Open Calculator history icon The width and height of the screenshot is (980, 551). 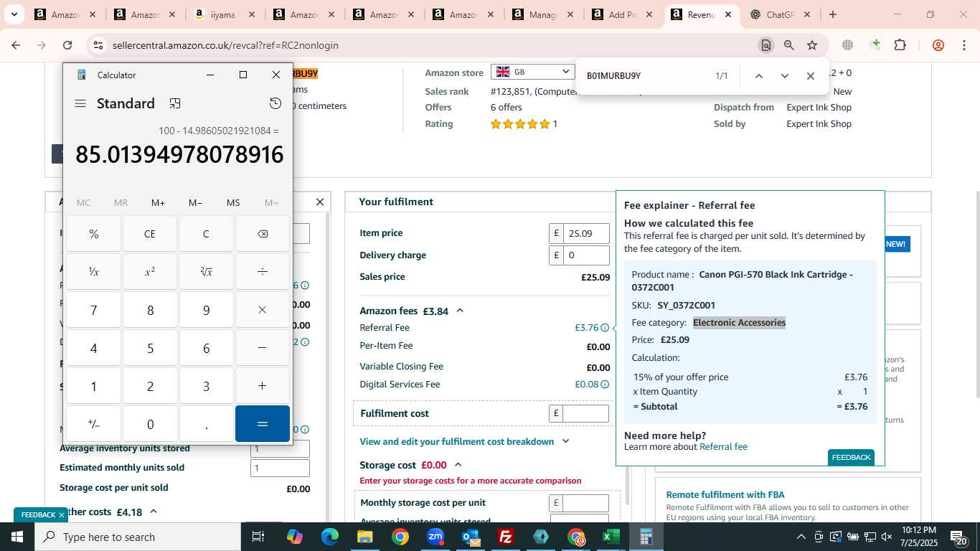pyautogui.click(x=275, y=103)
